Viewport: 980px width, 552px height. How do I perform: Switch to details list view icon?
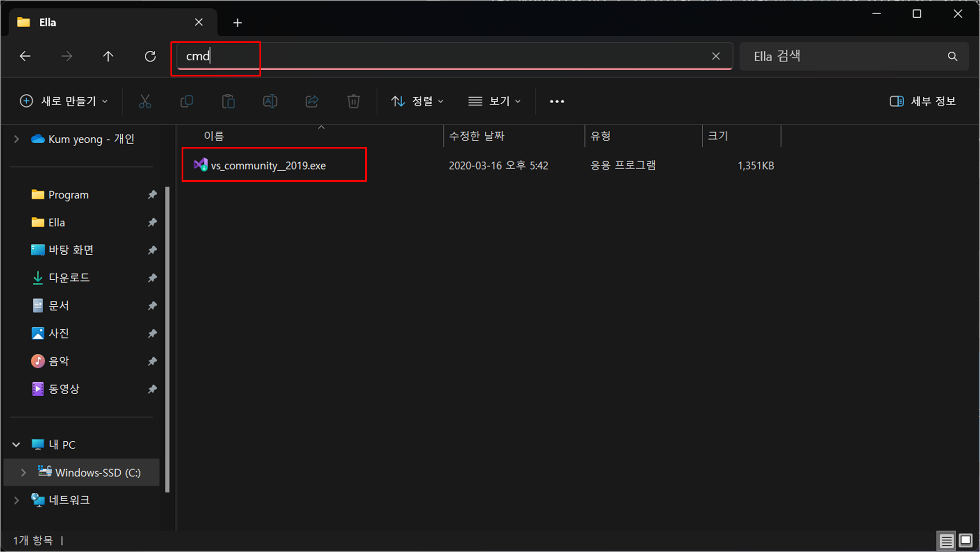(x=946, y=540)
